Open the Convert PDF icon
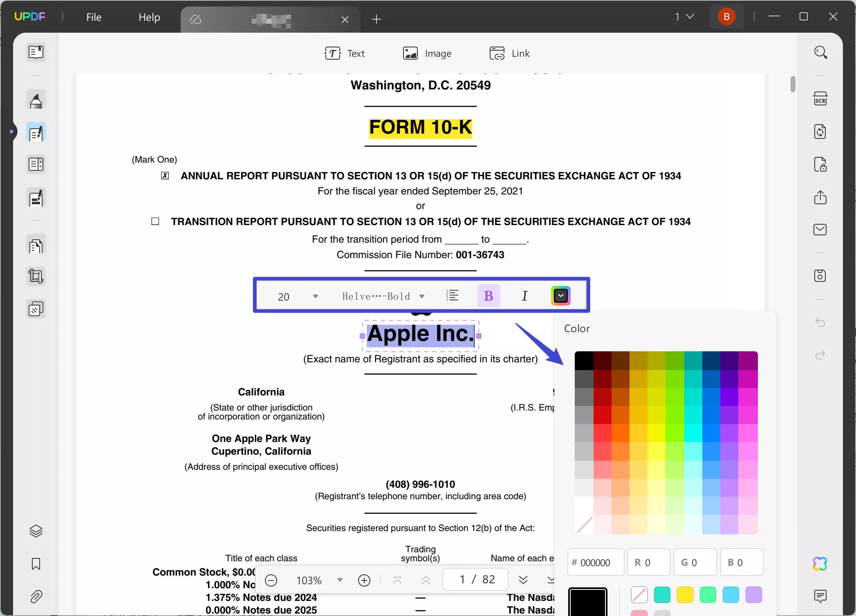Image resolution: width=856 pixels, height=616 pixels. coord(820,132)
